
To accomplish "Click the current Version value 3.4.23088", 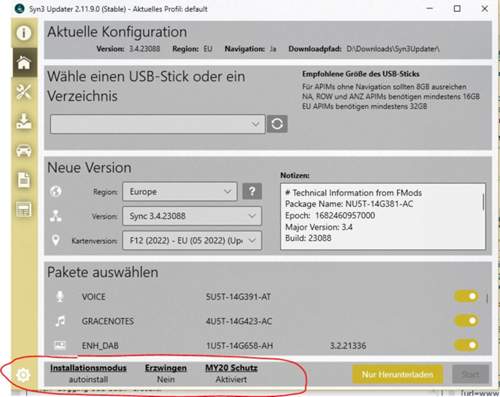I will (145, 49).
